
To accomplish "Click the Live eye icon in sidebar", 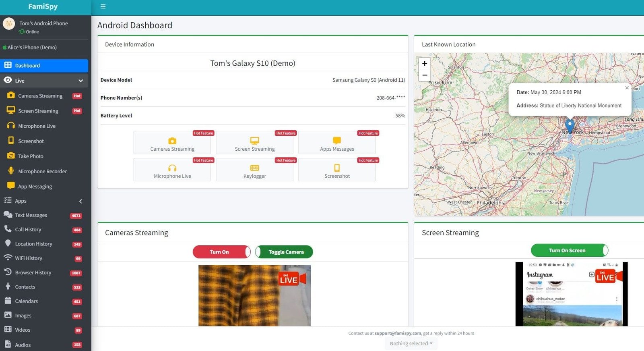I will [8, 80].
